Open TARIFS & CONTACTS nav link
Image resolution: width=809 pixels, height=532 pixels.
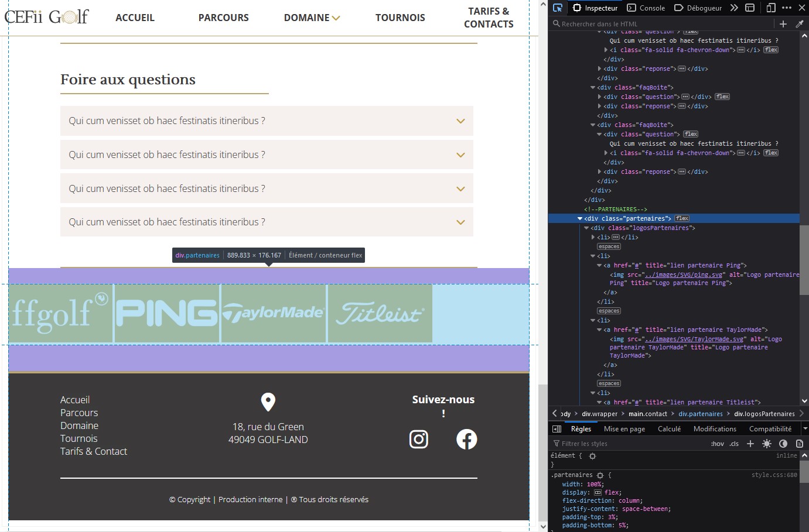pos(489,18)
